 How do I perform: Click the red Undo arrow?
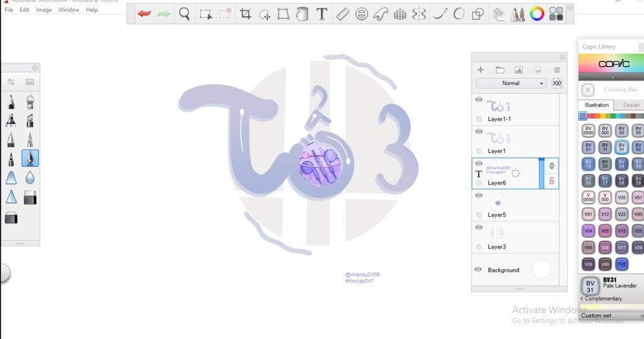pyautogui.click(x=144, y=14)
